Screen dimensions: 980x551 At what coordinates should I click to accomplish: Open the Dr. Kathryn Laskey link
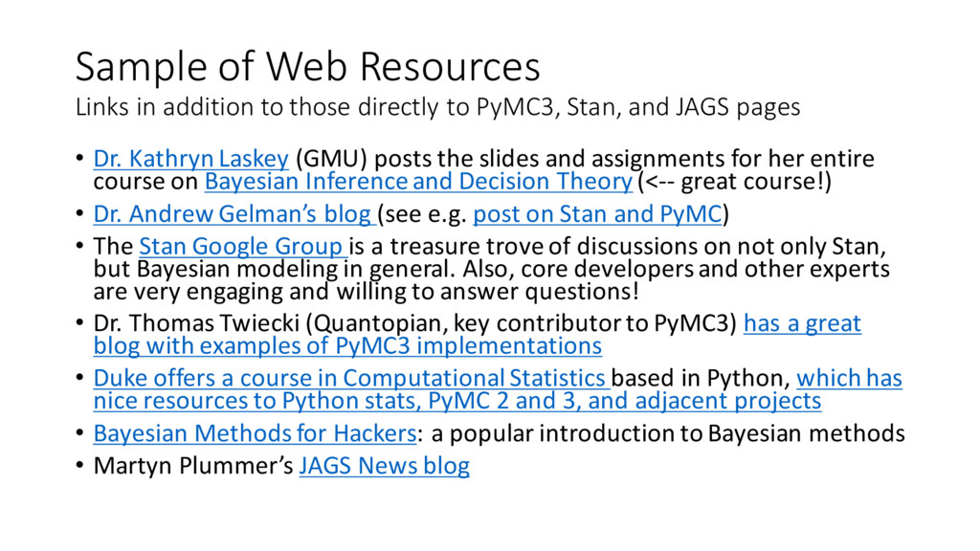[190, 159]
